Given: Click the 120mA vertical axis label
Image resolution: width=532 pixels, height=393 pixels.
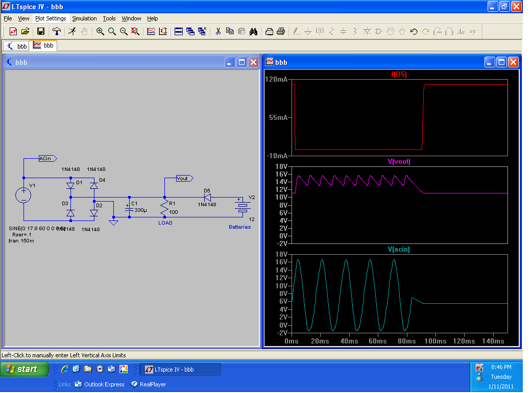Looking at the screenshot, I should coord(276,79).
